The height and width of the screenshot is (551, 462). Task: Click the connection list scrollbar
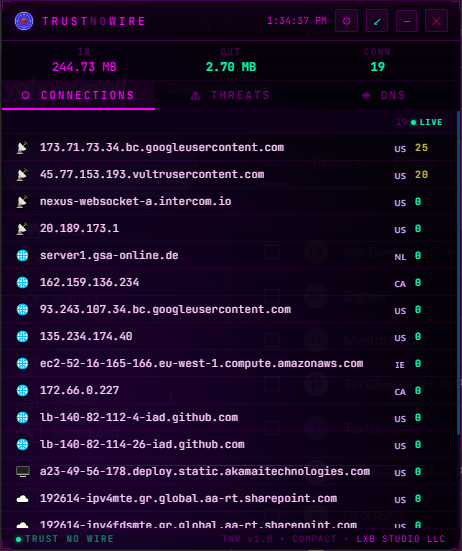tap(458, 274)
